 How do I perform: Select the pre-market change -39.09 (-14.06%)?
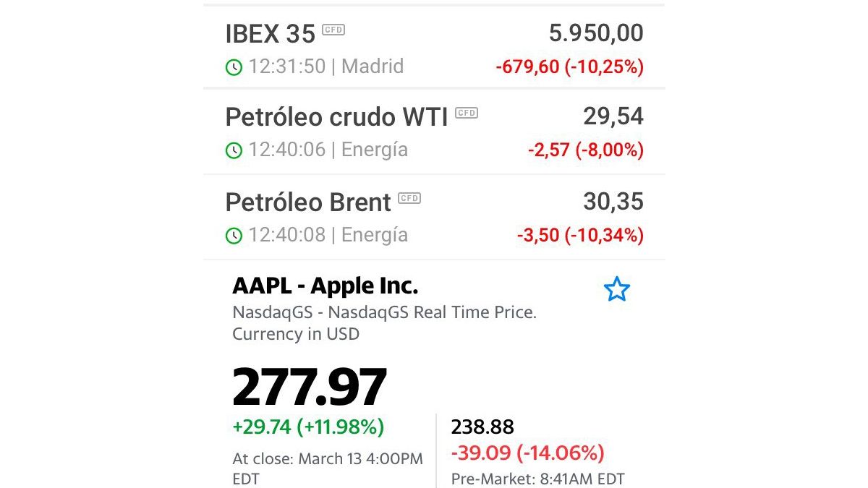[527, 453]
